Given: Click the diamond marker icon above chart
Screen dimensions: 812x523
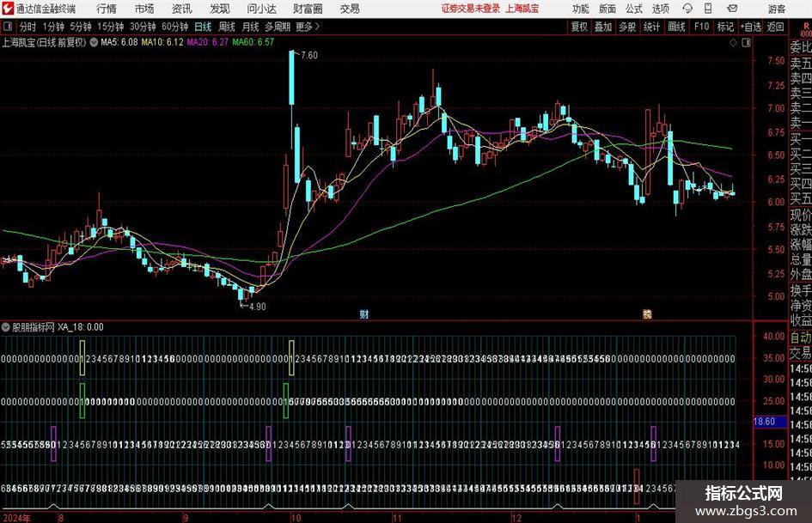Looking at the screenshot, I should click(733, 43).
